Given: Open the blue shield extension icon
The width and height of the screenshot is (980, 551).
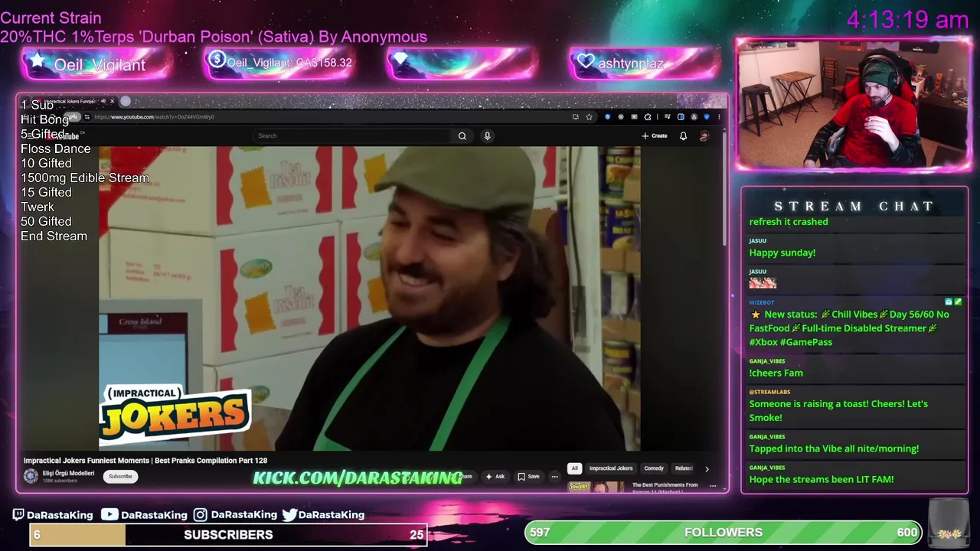Looking at the screenshot, I should (608, 117).
